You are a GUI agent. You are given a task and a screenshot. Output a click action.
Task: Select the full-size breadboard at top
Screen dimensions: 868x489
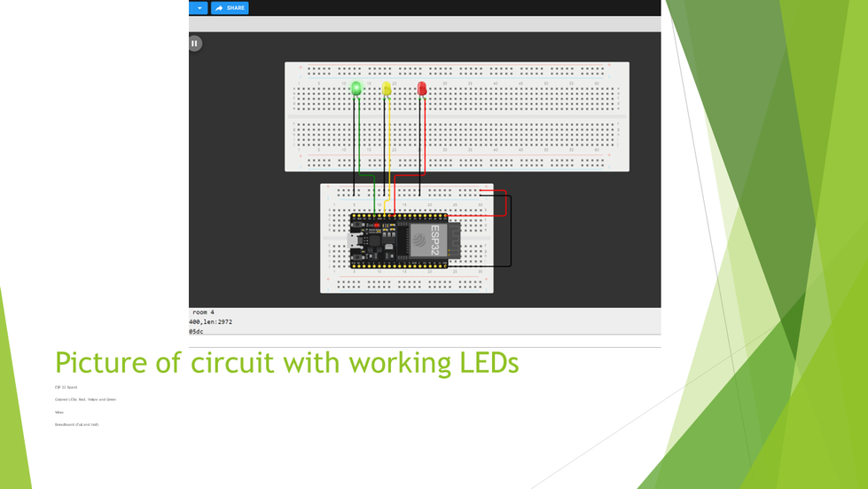point(457,116)
